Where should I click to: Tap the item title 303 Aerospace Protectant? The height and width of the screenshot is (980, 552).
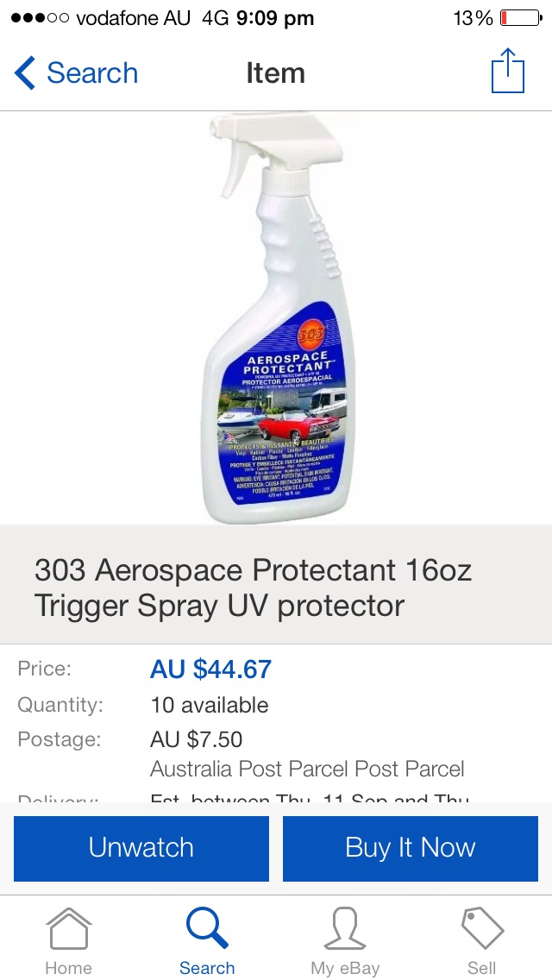[x=253, y=587]
